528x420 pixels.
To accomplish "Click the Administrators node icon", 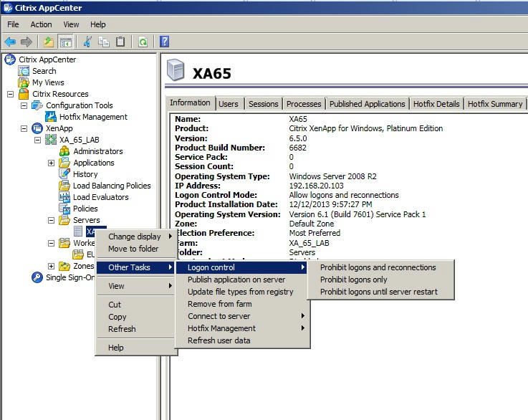I will click(64, 151).
